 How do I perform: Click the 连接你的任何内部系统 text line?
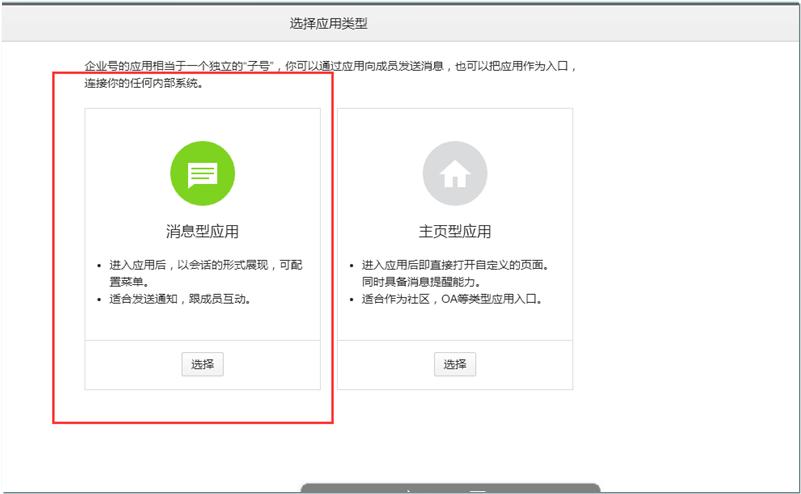point(144,83)
